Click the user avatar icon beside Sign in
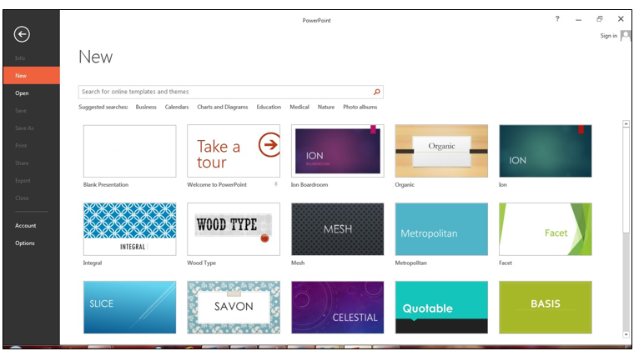The image size is (644, 356). point(626,36)
